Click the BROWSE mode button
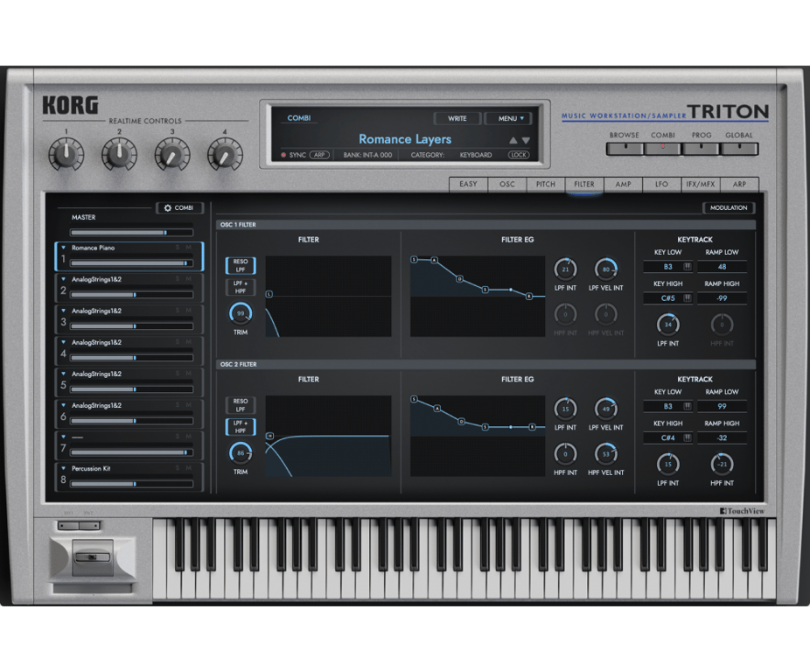This screenshot has width=810, height=672. click(x=625, y=149)
